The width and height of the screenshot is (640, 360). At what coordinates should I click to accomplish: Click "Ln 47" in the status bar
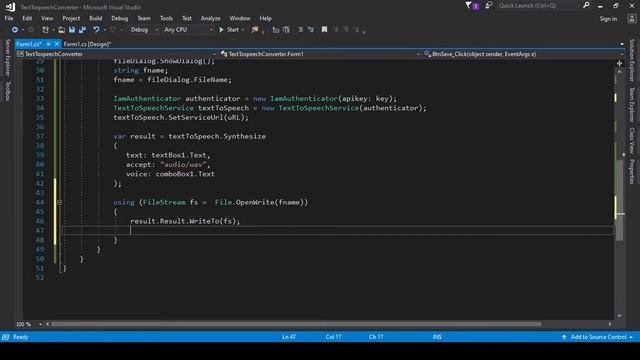click(289, 337)
